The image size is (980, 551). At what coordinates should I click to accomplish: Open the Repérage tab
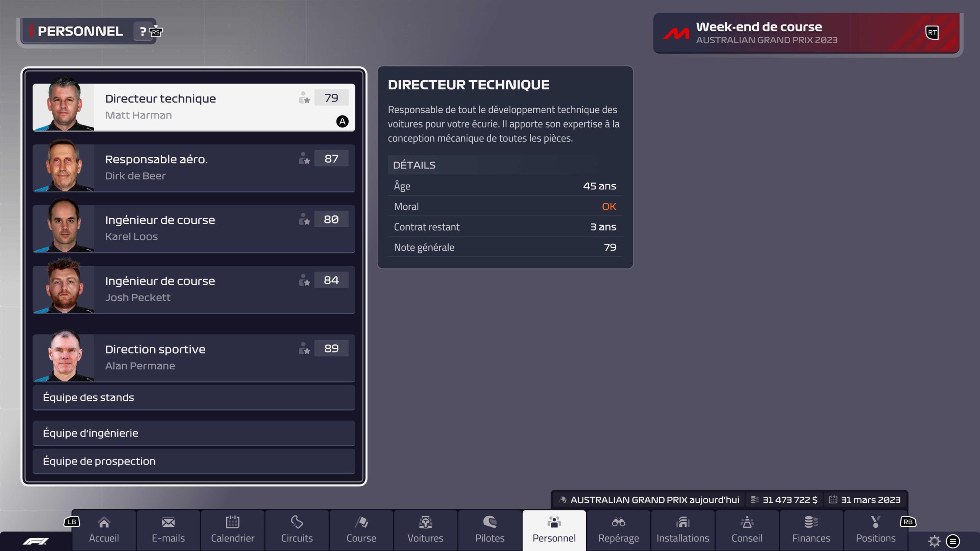pos(619,530)
